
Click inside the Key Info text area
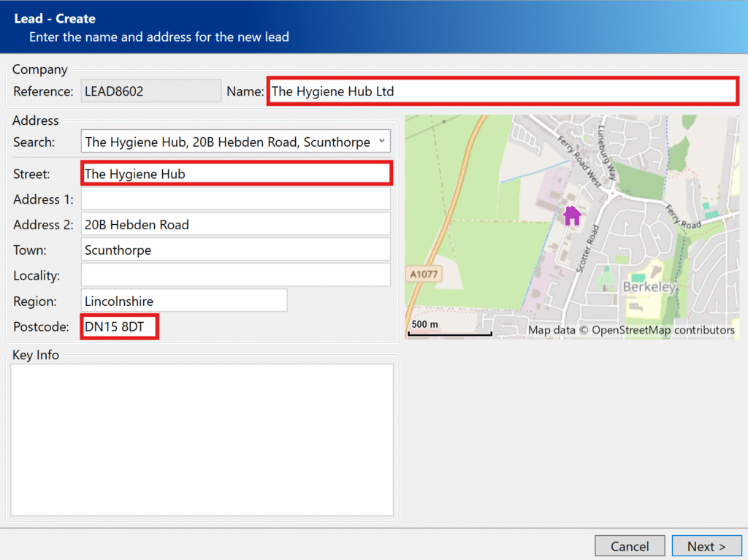coord(202,440)
